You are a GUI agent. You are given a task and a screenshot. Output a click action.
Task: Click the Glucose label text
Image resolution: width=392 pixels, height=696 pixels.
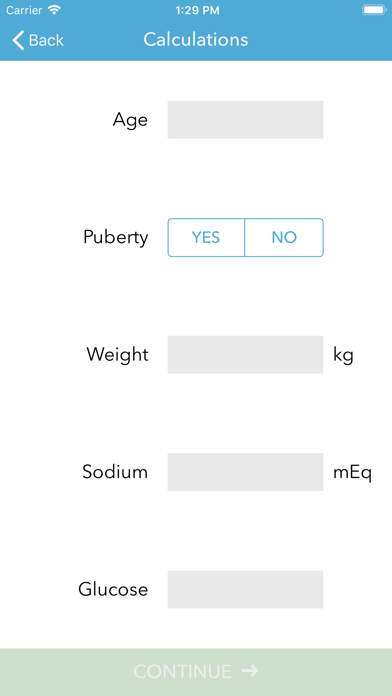click(113, 589)
